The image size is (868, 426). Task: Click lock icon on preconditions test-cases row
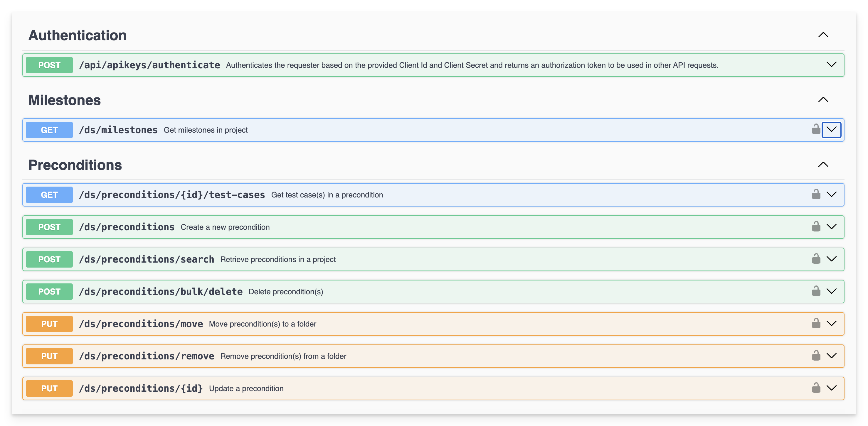pyautogui.click(x=816, y=194)
